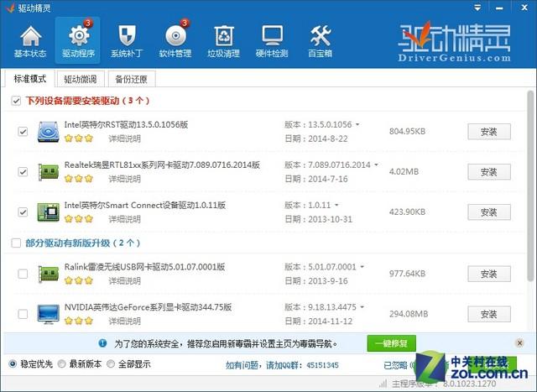The width and height of the screenshot is (537, 392).
Task: Expand version dropdown 13.5.0.1056
Action: 357,124
